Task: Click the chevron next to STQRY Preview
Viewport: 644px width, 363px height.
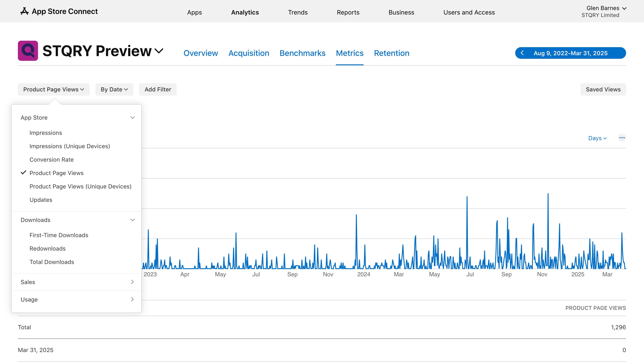Action: pos(159,51)
